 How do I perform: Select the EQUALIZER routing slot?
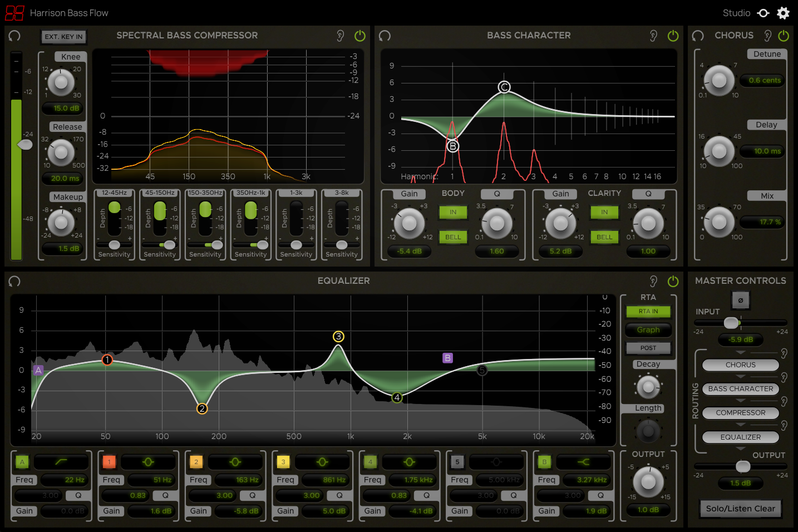[740, 437]
